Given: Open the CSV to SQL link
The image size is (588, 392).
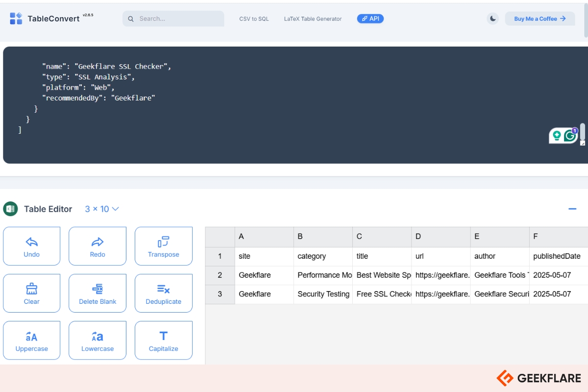Looking at the screenshot, I should tap(254, 19).
